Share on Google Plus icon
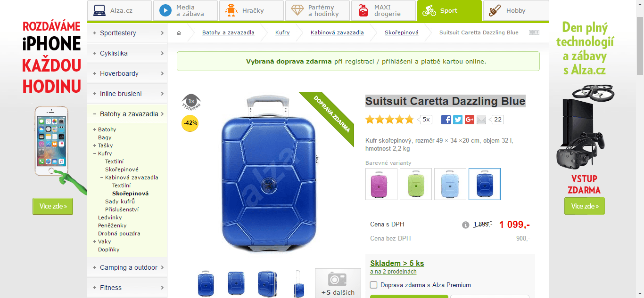Viewport: 644px width, 298px height. [470, 120]
